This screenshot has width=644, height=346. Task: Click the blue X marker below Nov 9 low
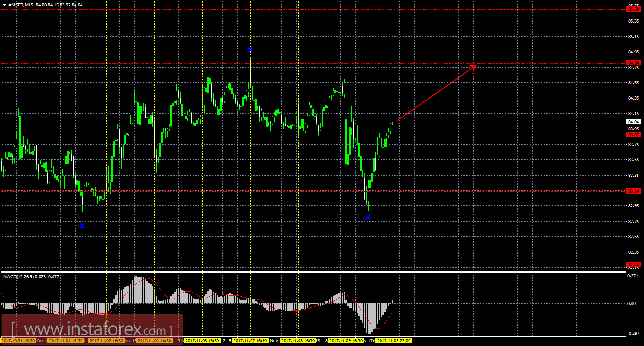[x=368, y=217]
